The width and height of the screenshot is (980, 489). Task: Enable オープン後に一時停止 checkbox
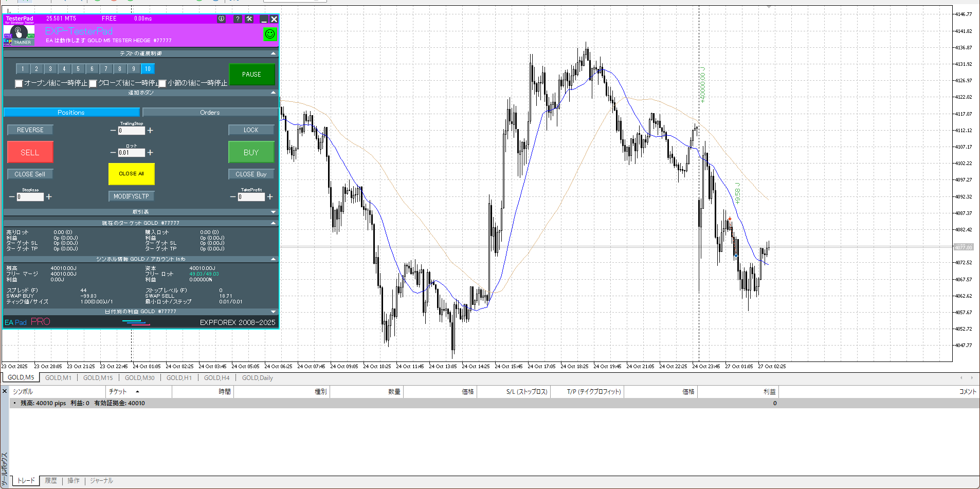(x=19, y=83)
